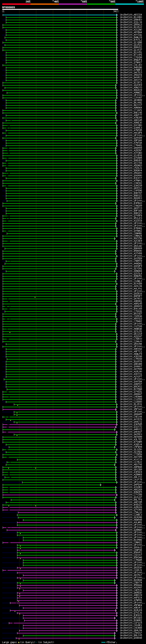Click the green ~80% identity legend segment
This screenshot has width=146, height=644.
(101, 4)
